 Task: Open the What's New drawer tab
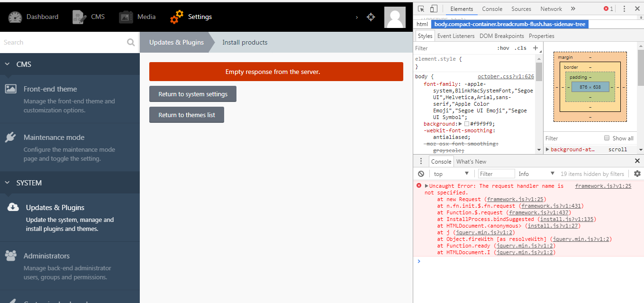click(x=471, y=161)
